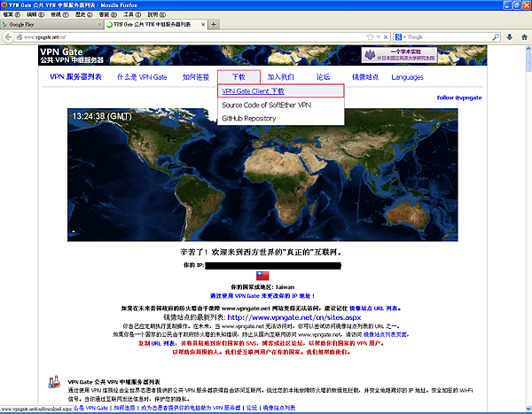Bookmark the page with the star icon

click(370, 37)
